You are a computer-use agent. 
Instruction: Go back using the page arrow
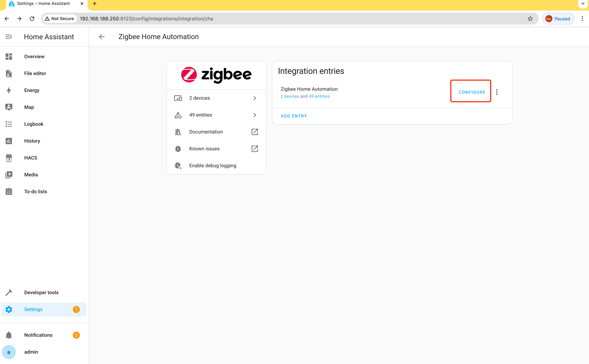pos(102,37)
